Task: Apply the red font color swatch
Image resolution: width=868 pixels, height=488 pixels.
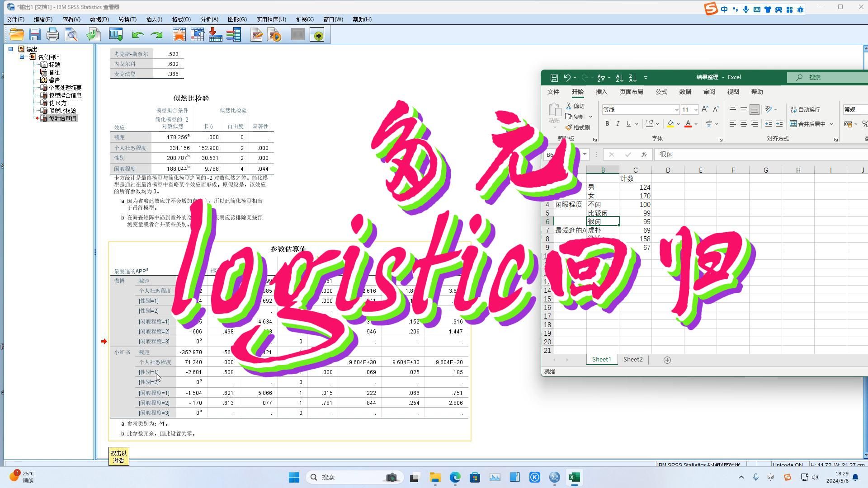Action: [x=688, y=124]
